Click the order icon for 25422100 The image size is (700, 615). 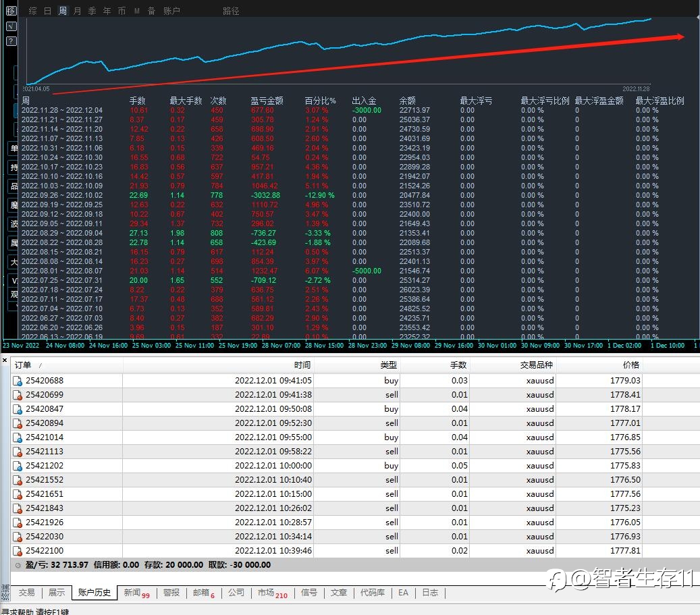point(18,551)
